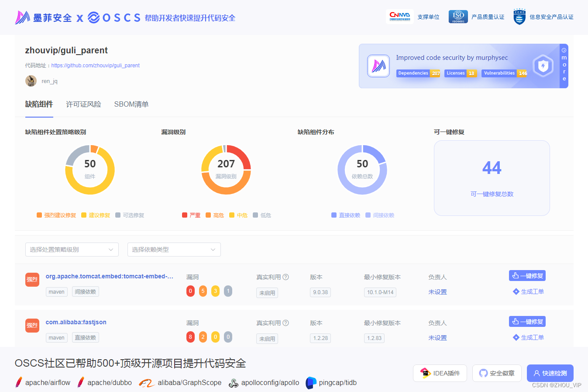Viewport: 588px width, 392px height.
Task: Click the help icon beside 真实利用
Action: (x=286, y=277)
